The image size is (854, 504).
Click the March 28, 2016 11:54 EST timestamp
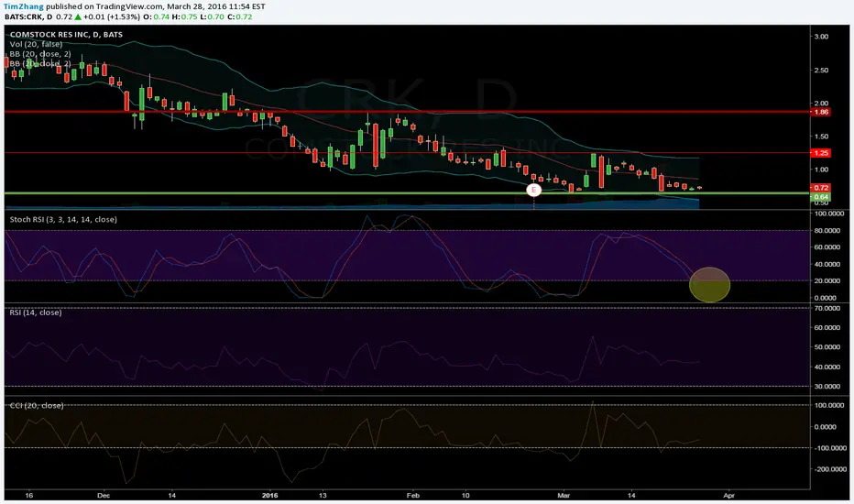point(216,6)
